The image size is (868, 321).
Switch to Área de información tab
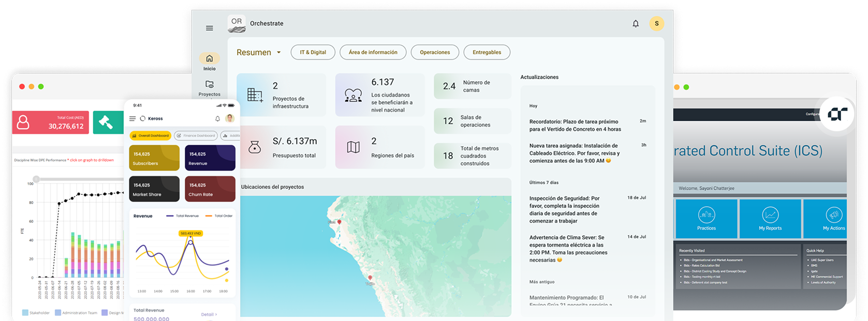click(373, 52)
